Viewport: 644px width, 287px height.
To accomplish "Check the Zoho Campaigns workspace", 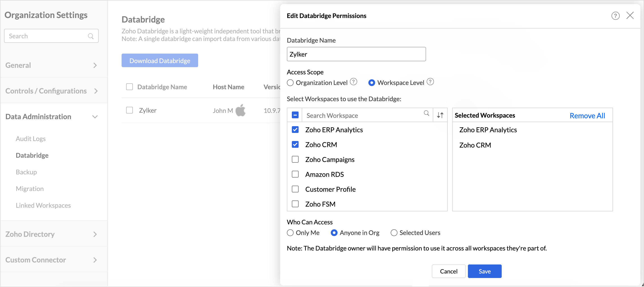I will 295,159.
